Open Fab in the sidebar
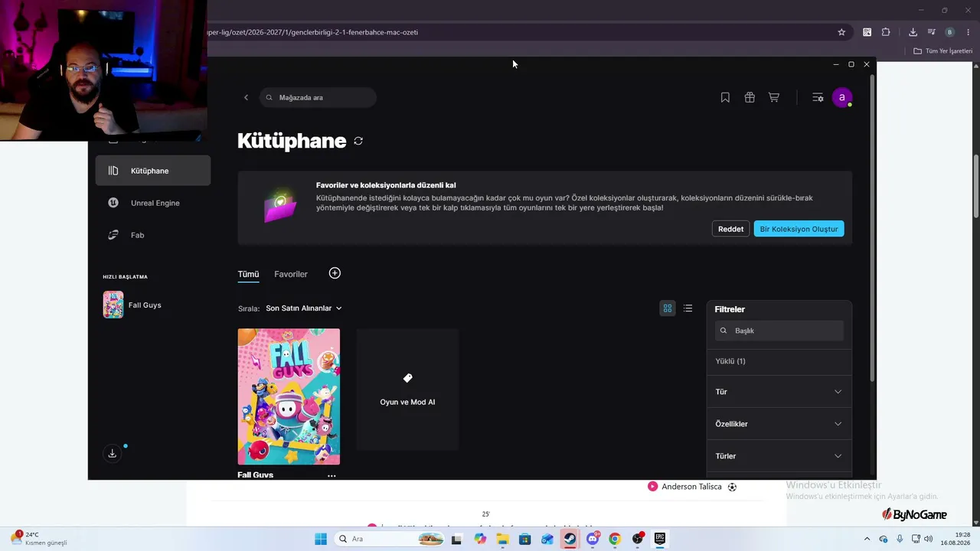This screenshot has width=980, height=551. [x=153, y=235]
